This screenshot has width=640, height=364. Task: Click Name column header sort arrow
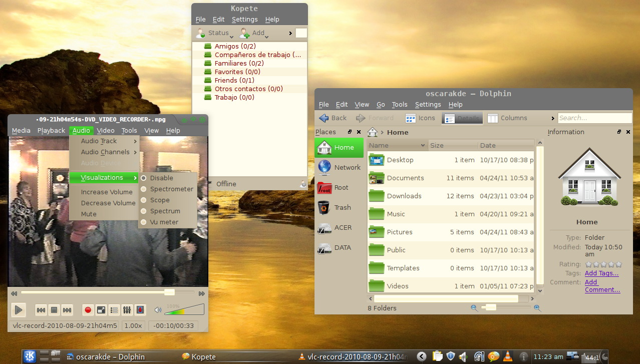[423, 145]
